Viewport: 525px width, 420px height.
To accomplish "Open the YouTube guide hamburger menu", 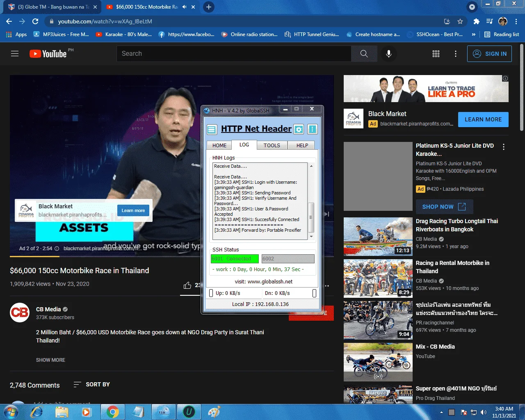I will click(15, 54).
